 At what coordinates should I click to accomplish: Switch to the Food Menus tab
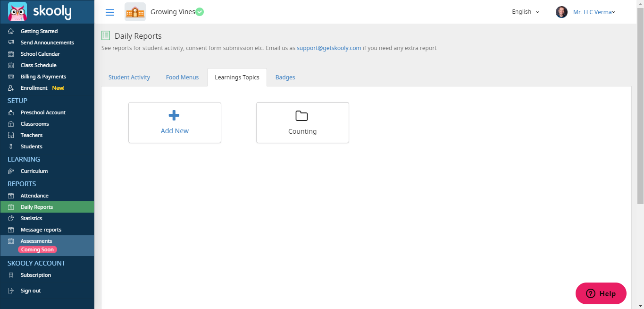coord(183,77)
